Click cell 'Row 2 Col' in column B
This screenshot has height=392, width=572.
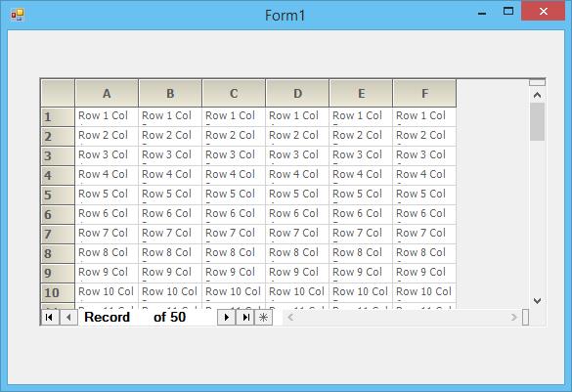tap(170, 137)
